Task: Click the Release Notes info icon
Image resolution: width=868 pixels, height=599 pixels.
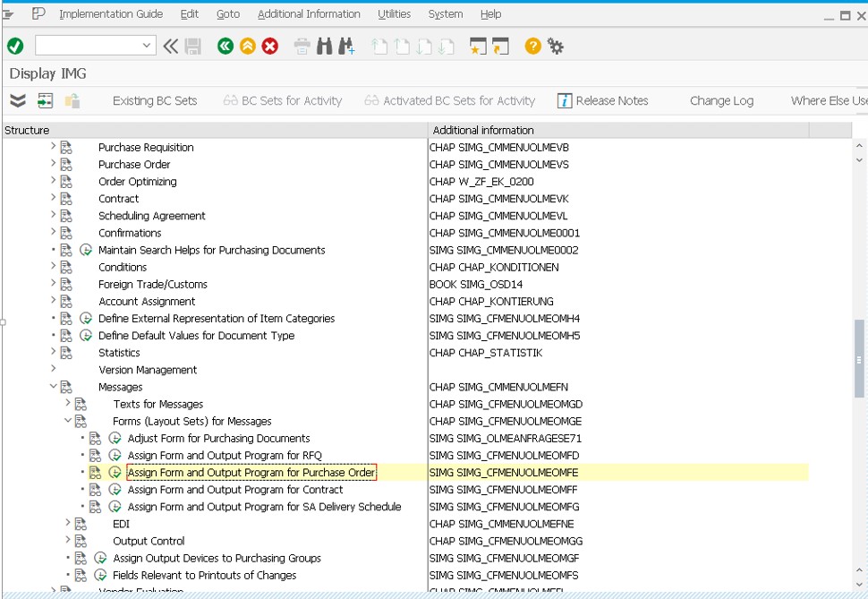Action: 564,100
